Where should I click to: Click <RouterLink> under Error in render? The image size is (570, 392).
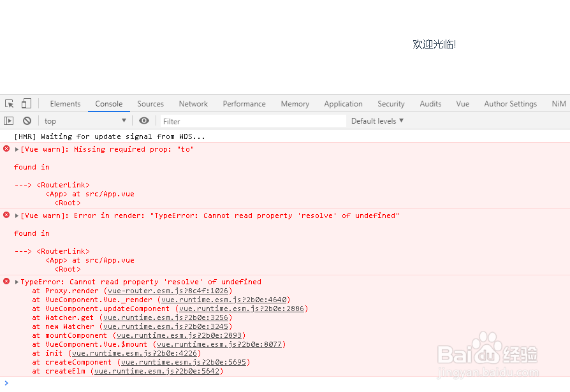(63, 251)
